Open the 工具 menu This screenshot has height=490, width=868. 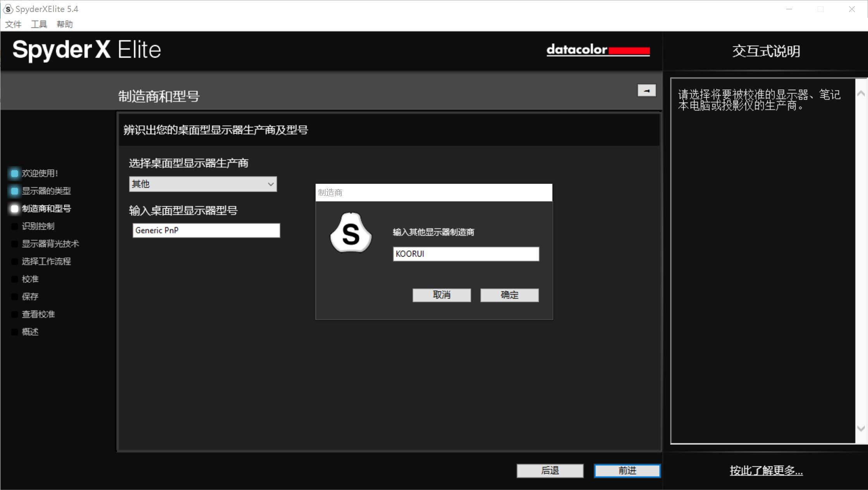39,24
